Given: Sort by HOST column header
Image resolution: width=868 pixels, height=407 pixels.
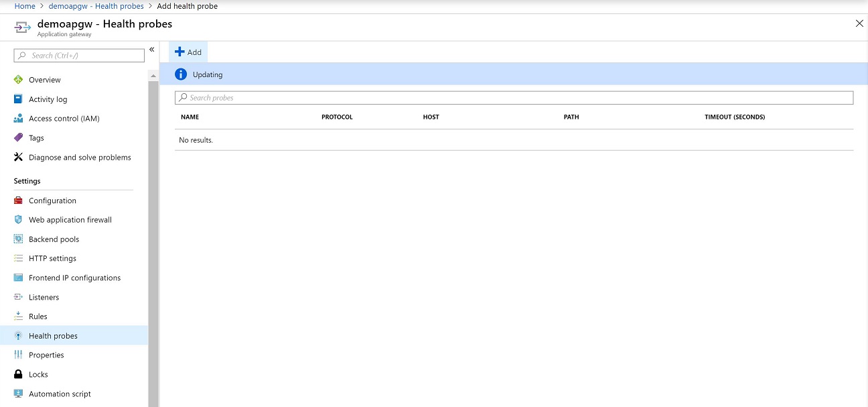Looking at the screenshot, I should pyautogui.click(x=431, y=117).
